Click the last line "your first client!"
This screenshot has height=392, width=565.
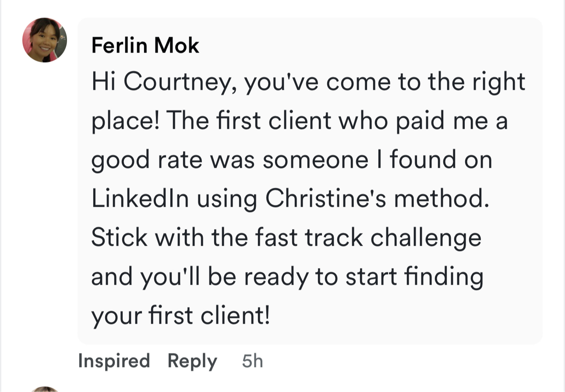(180, 315)
